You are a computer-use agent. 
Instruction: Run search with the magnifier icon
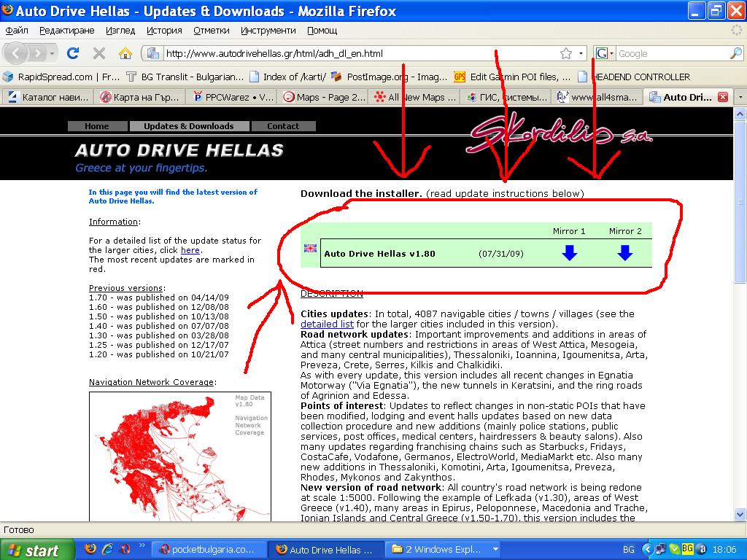click(x=736, y=53)
